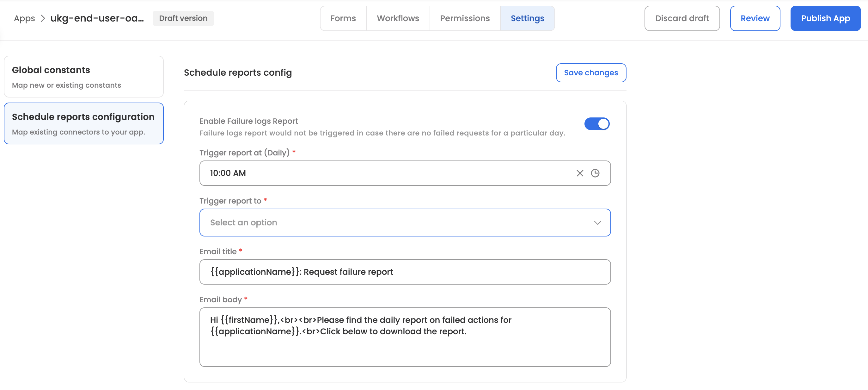This screenshot has height=390, width=868.
Task: Disable the Failure logs Report toggle
Action: click(x=597, y=124)
